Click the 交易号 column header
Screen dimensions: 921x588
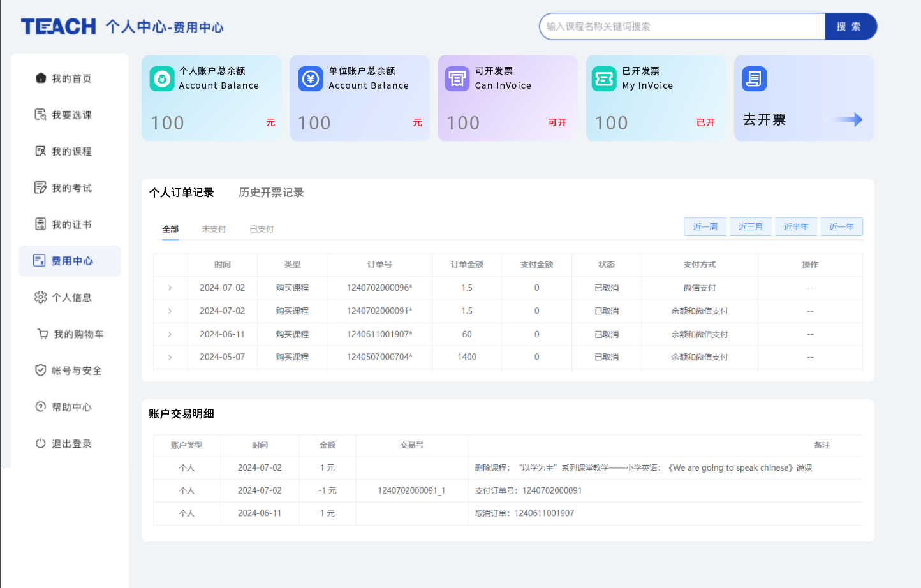411,445
